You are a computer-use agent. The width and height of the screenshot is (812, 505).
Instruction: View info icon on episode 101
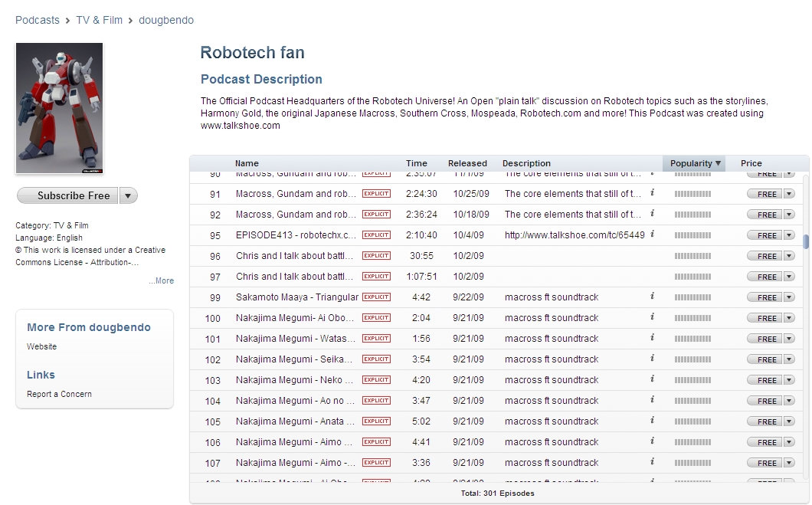click(652, 338)
